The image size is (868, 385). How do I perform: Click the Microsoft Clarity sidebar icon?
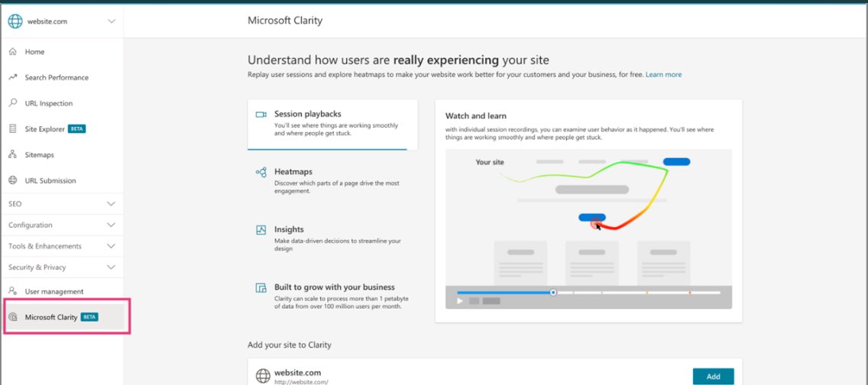pyautogui.click(x=13, y=318)
